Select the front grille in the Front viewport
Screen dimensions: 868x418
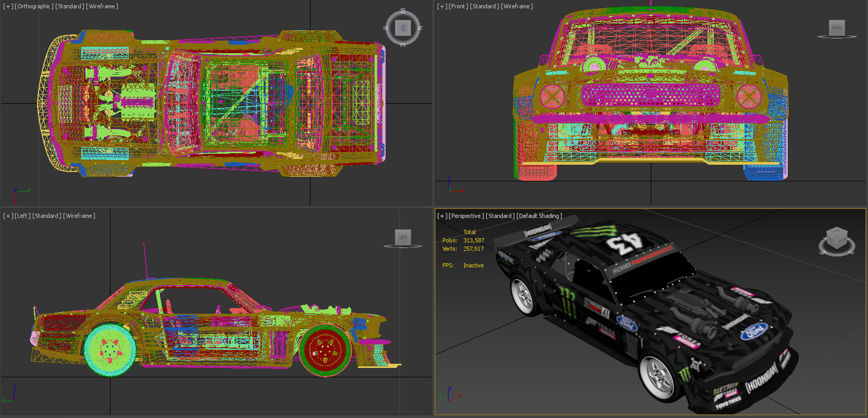[x=651, y=96]
